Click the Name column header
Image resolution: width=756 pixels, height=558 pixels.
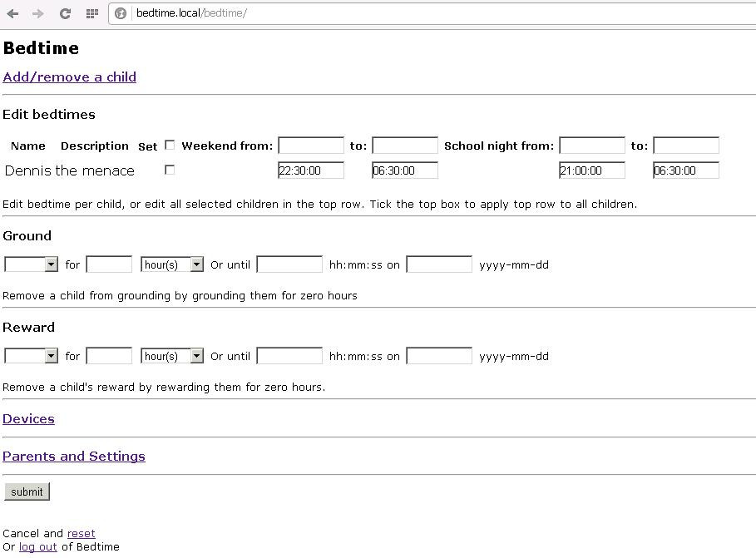pos(28,146)
